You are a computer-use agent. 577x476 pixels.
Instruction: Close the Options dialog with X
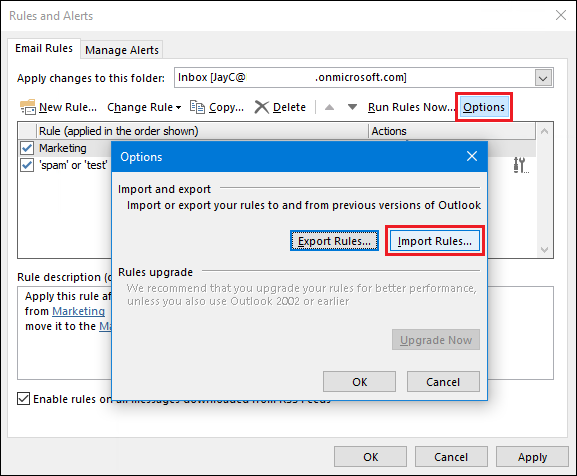472,156
